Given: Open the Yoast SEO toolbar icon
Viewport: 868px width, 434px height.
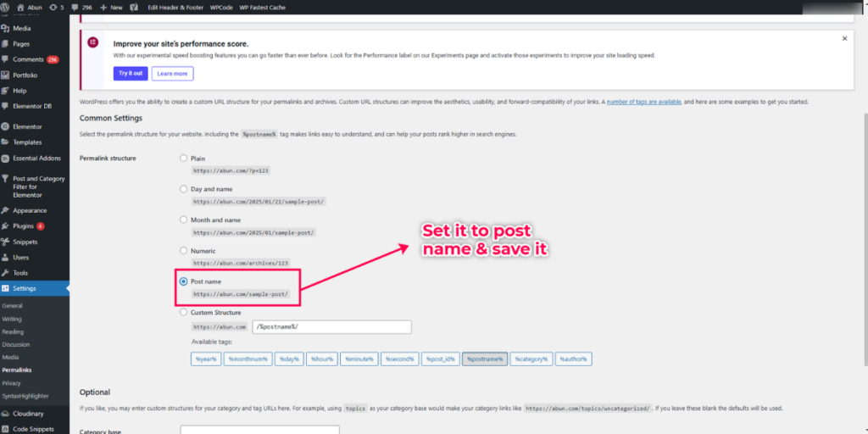Looking at the screenshot, I should tap(134, 8).
